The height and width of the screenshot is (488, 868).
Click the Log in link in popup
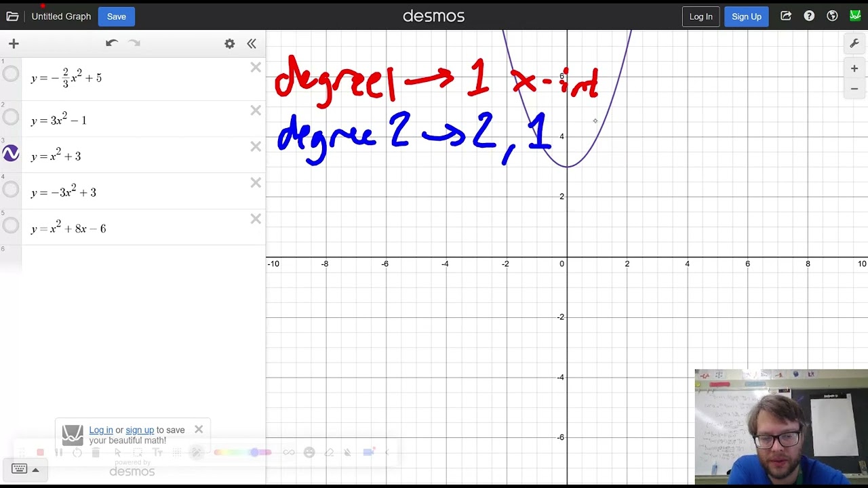tap(101, 430)
